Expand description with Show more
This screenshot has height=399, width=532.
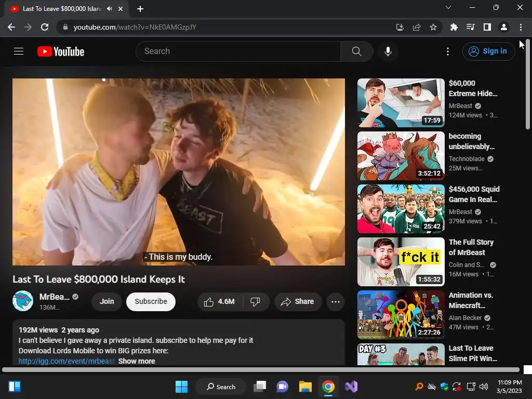pyautogui.click(x=137, y=361)
